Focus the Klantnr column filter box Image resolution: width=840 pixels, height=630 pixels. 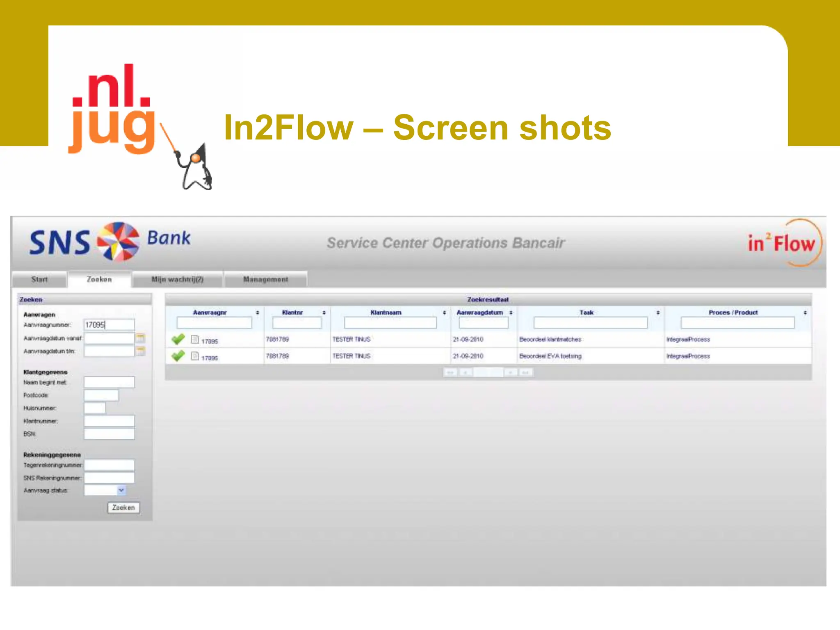click(297, 323)
